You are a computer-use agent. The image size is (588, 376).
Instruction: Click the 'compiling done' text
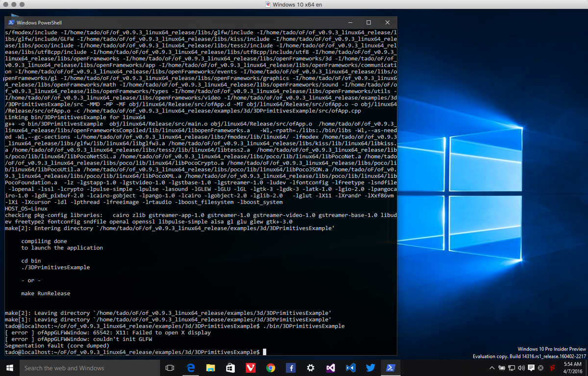point(44,241)
